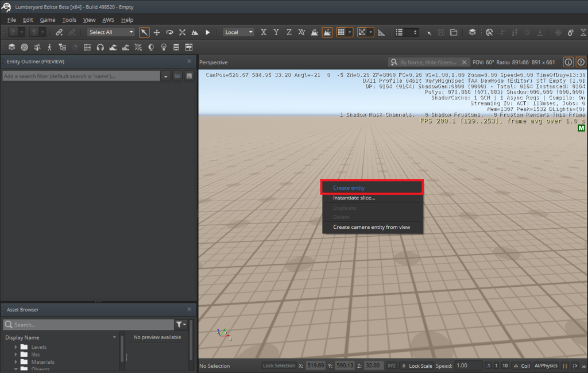Open the File menu
The width and height of the screenshot is (588, 373).
click(x=11, y=20)
